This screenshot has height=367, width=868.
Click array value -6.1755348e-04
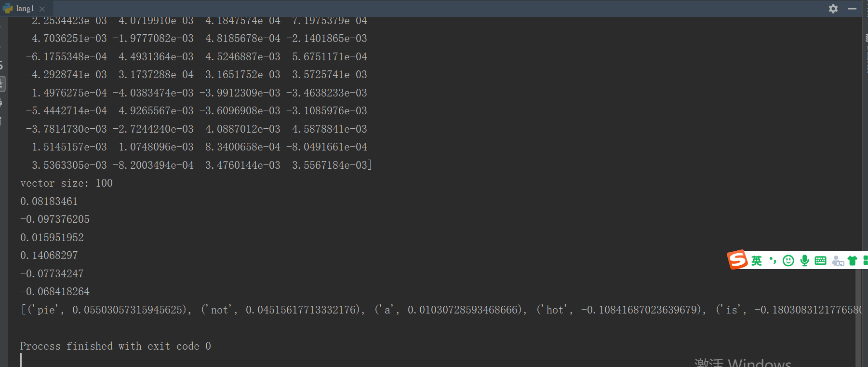click(x=67, y=57)
